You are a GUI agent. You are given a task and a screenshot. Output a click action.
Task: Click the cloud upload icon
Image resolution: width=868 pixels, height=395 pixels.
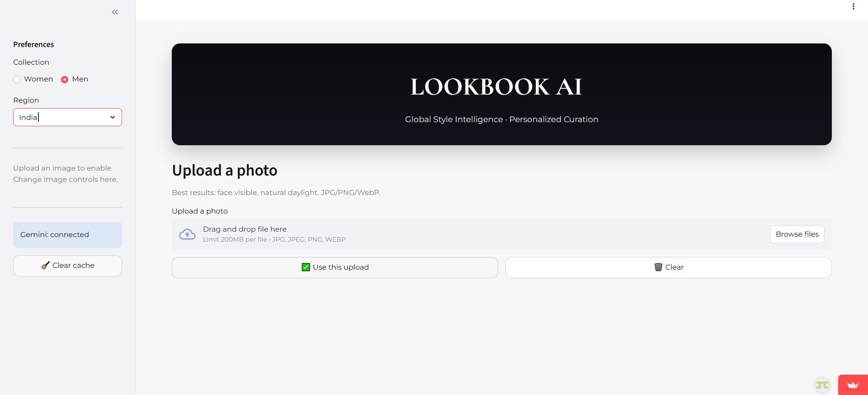[187, 234]
